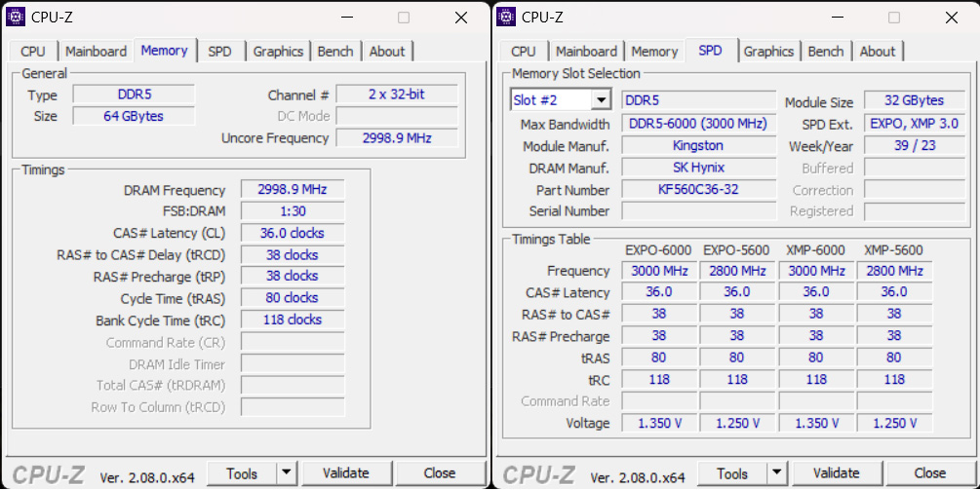This screenshot has height=490, width=980.
Task: Expand Tools dropdown arrow in right window
Action: click(x=777, y=473)
